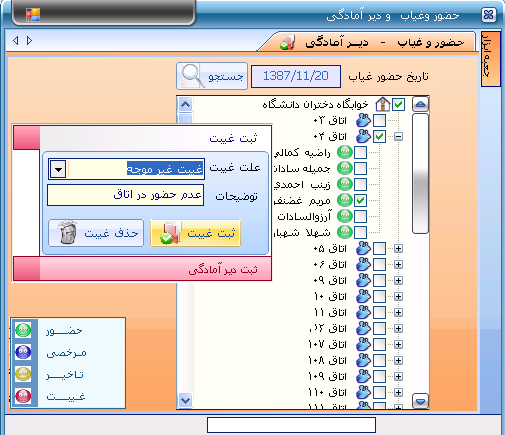505x435 pixels.
Task: Click the blue group icon of اتاق ۰۲
Action: [x=363, y=120]
